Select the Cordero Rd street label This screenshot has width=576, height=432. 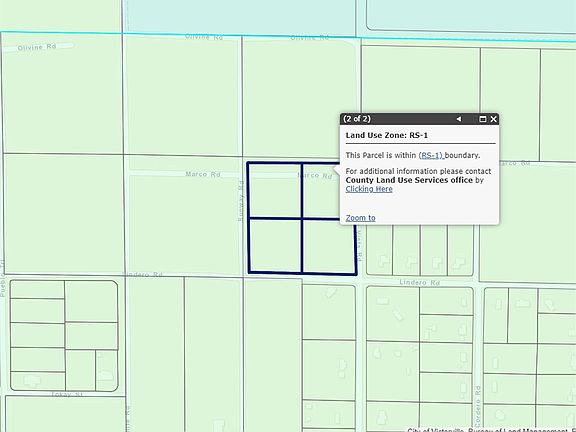478,404
